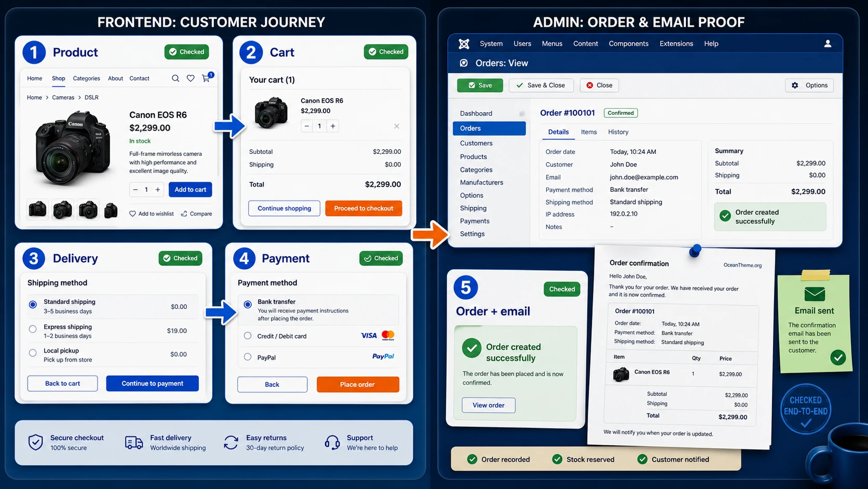Select Credit / Debit card radio
868x489 pixels.
pos(248,336)
